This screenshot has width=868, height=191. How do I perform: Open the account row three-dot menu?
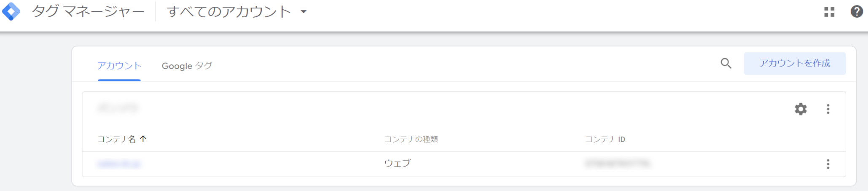828,109
